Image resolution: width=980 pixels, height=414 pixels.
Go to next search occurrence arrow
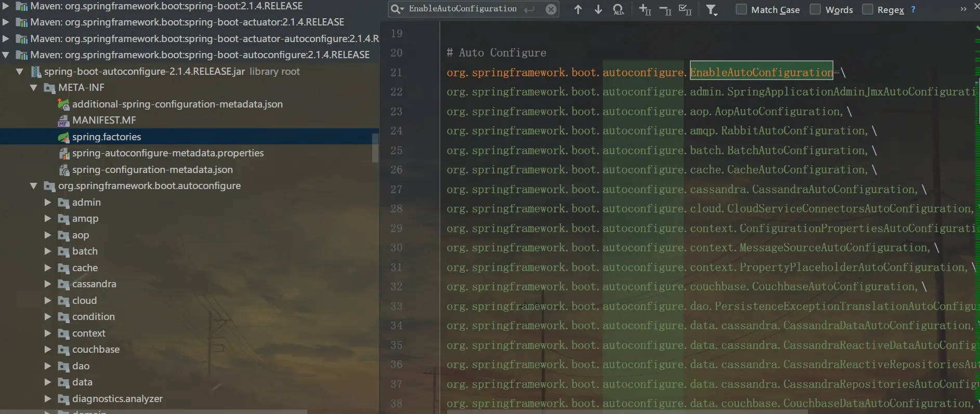pyautogui.click(x=598, y=9)
